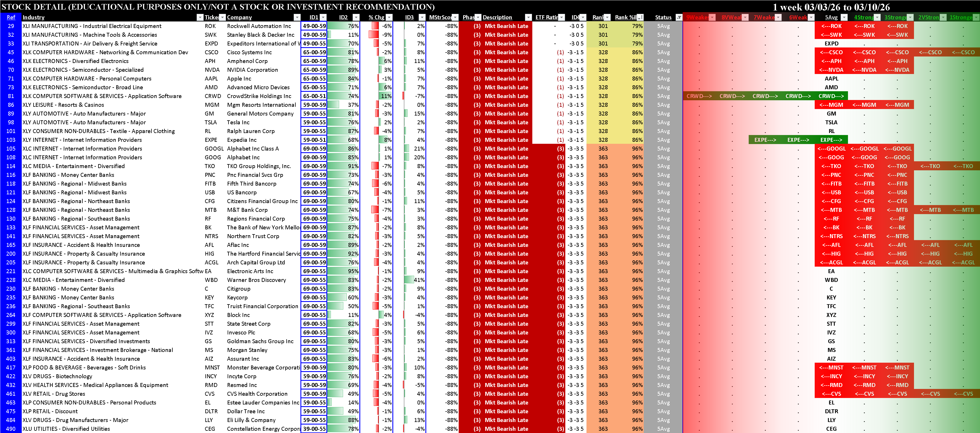
Task: Expand the Company column filter dropdown
Action: pos(297,17)
